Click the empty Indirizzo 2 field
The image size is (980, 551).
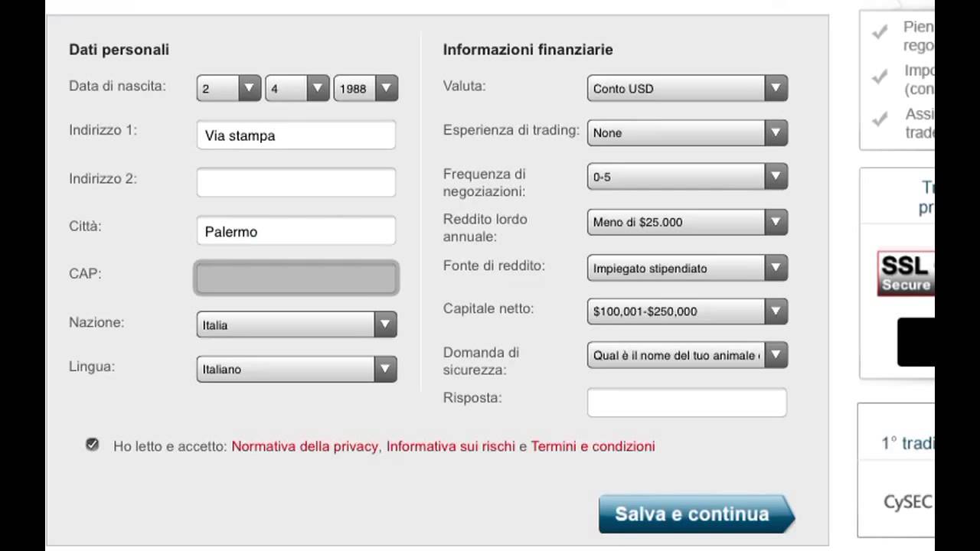pos(296,183)
